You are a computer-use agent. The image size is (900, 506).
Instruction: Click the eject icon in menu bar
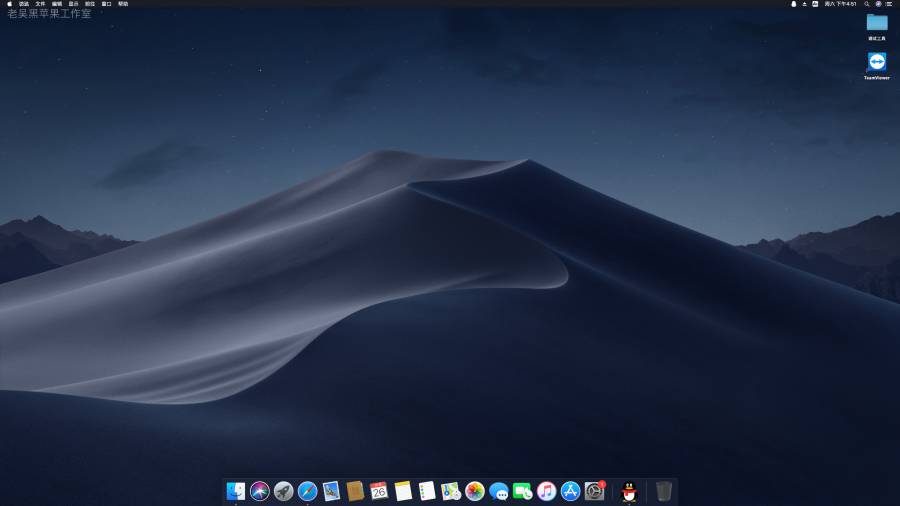pyautogui.click(x=804, y=4)
